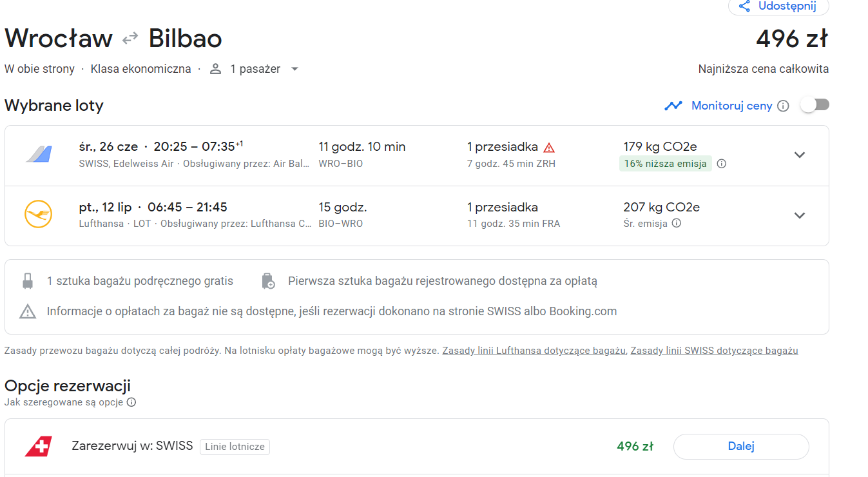Open info icon beside Śr. emisja

(x=676, y=223)
